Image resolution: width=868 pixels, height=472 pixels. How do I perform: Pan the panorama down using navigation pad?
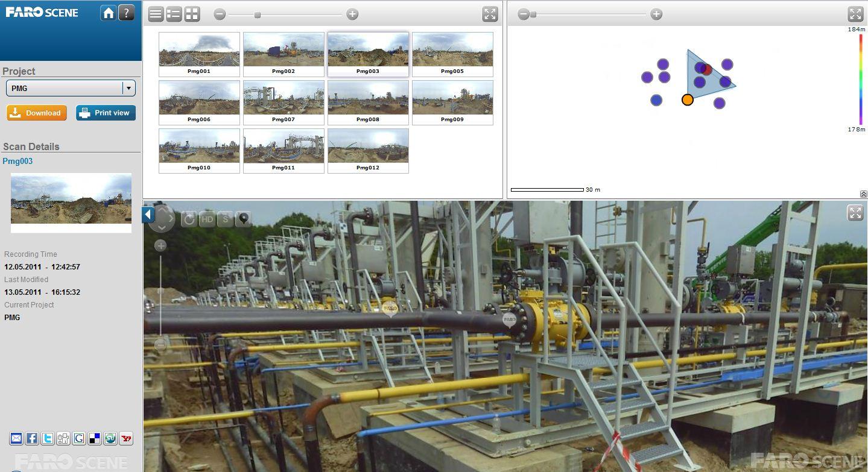point(162,228)
